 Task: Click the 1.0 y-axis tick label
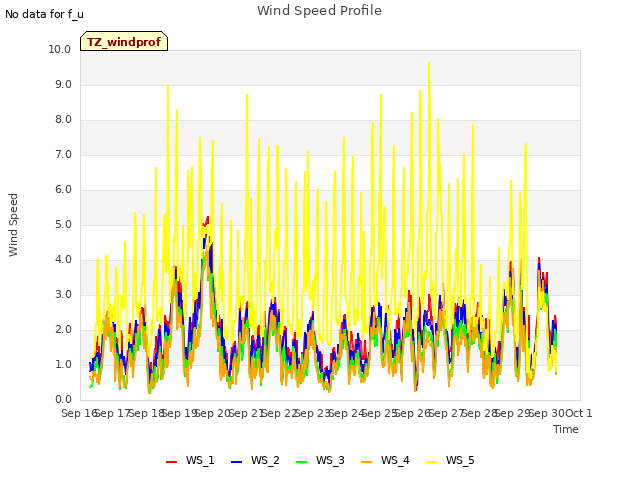click(x=63, y=364)
